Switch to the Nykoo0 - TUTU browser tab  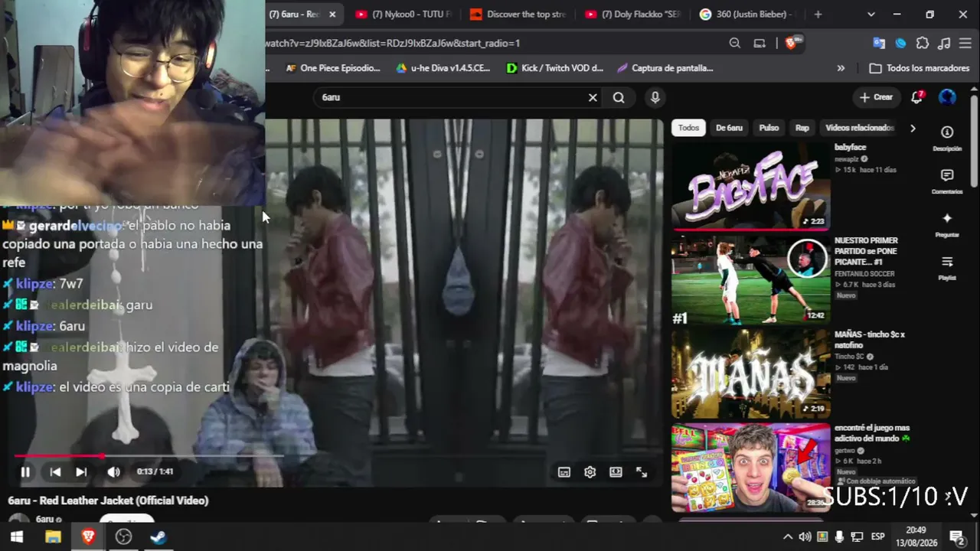(x=403, y=15)
